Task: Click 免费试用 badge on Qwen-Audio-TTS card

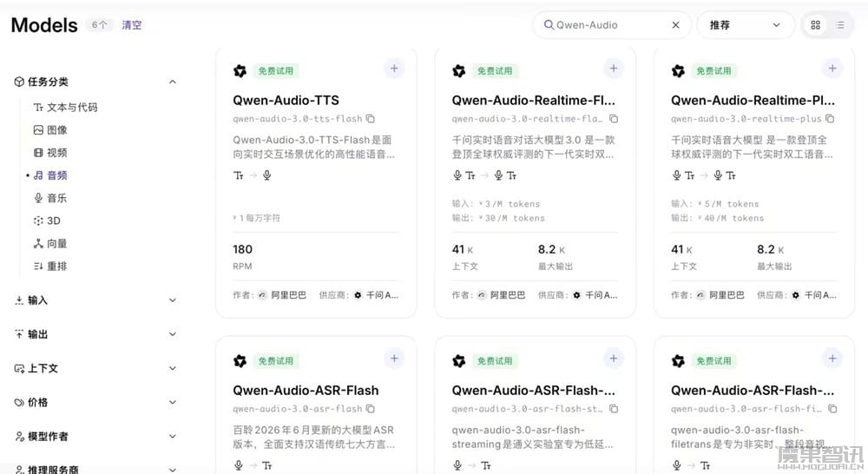Action: click(276, 71)
